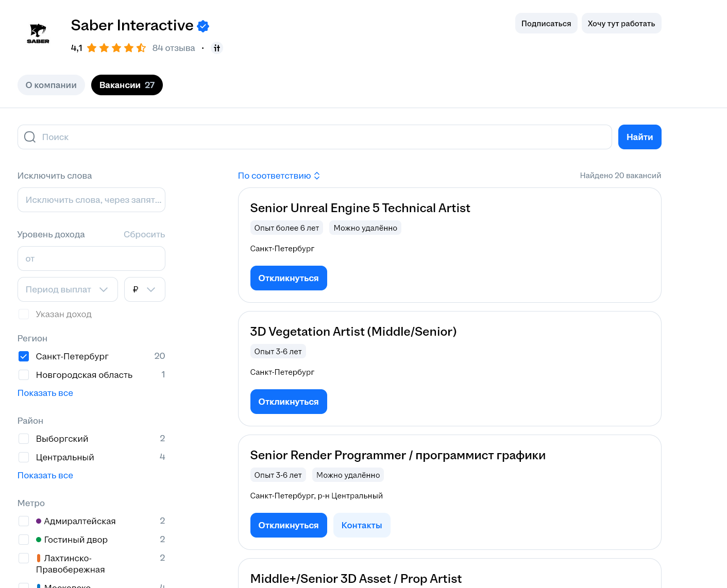Click the green Гостиный двор metro dot
The width and height of the screenshot is (727, 588).
click(39, 540)
